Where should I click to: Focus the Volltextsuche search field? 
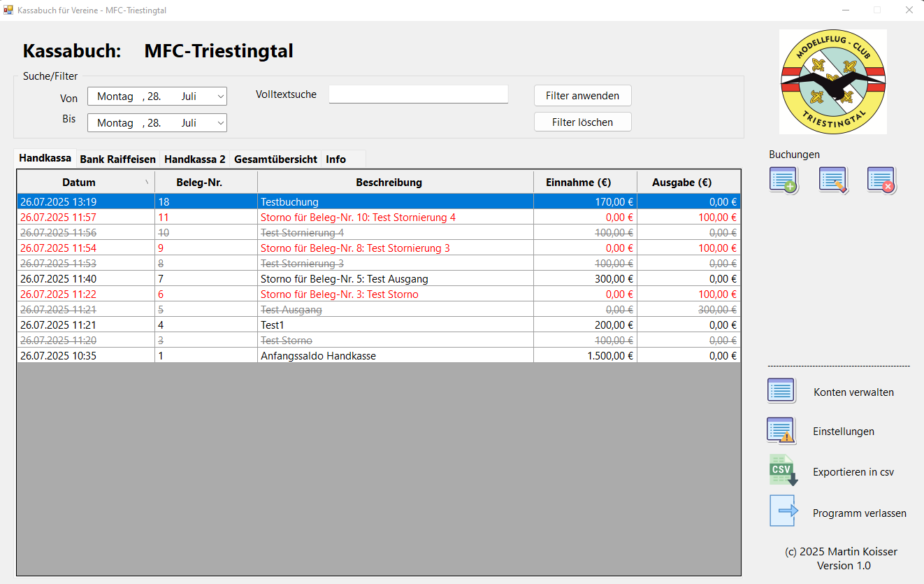coord(418,94)
